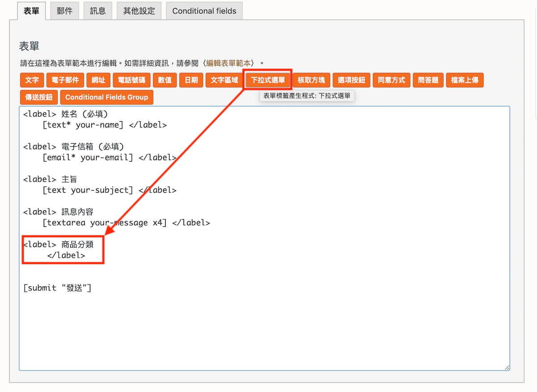Insert a 電子郵件 field tag
Viewport: 537px width, 392px height.
click(x=65, y=80)
